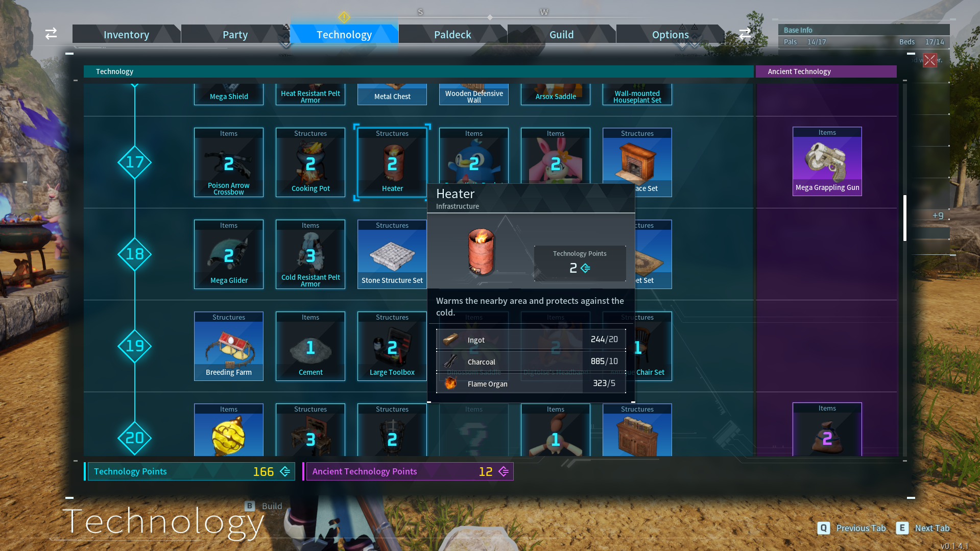Close the menu with the red X

pyautogui.click(x=929, y=60)
